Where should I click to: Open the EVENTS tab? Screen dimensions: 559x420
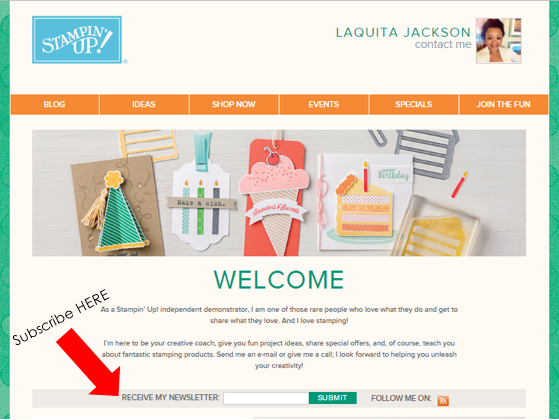coord(324,104)
